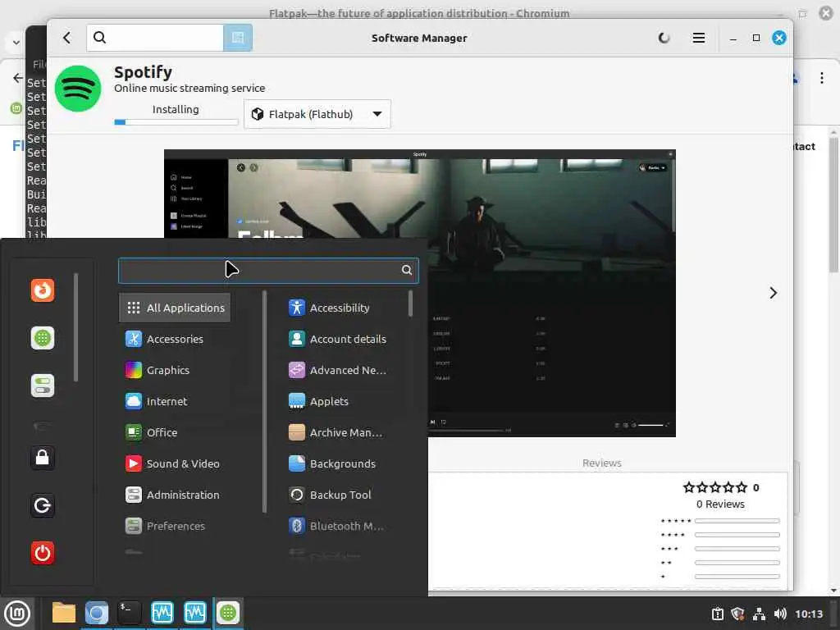The image size is (840, 630).
Task: Select All Applications category
Action: pos(175,308)
